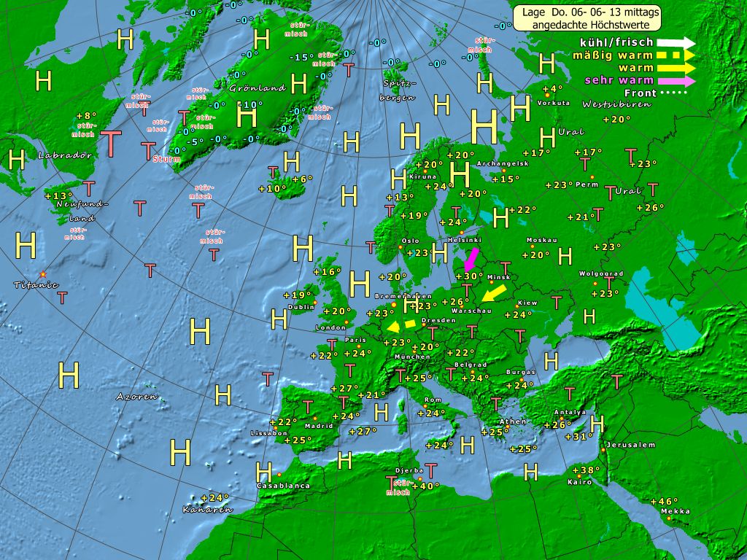Click the 'mäßig warm' legend label

click(613, 55)
